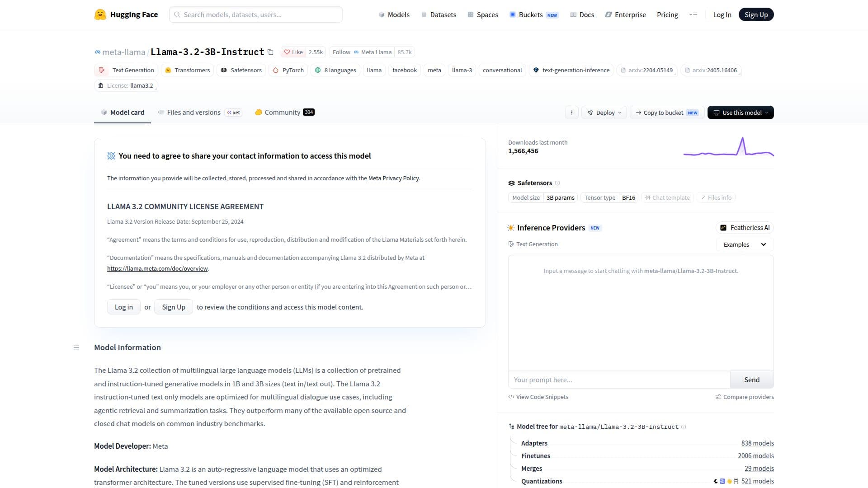The height and width of the screenshot is (488, 868).
Task: Click the Transformers library tag
Action: (187, 70)
